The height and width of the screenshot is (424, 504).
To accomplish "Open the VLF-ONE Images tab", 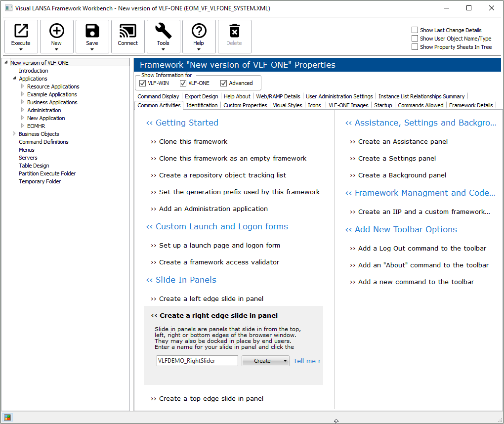I will coord(348,105).
